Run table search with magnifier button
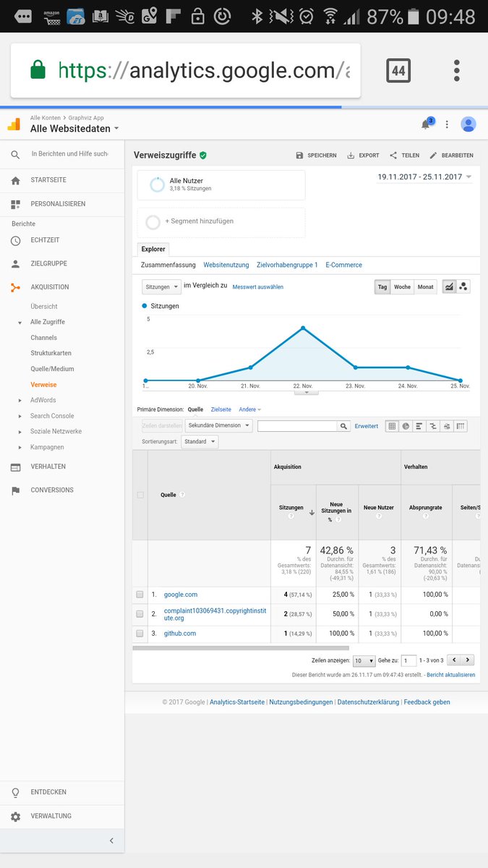488x868 pixels. (344, 427)
